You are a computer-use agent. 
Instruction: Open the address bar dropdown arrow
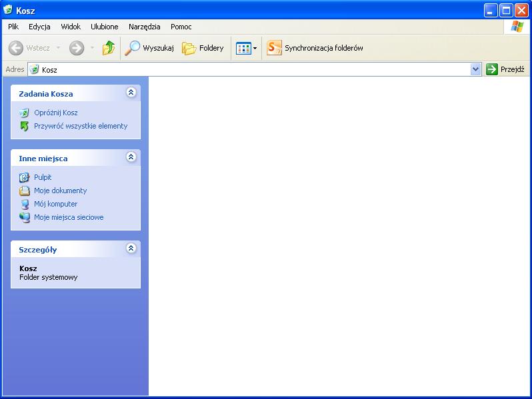475,69
